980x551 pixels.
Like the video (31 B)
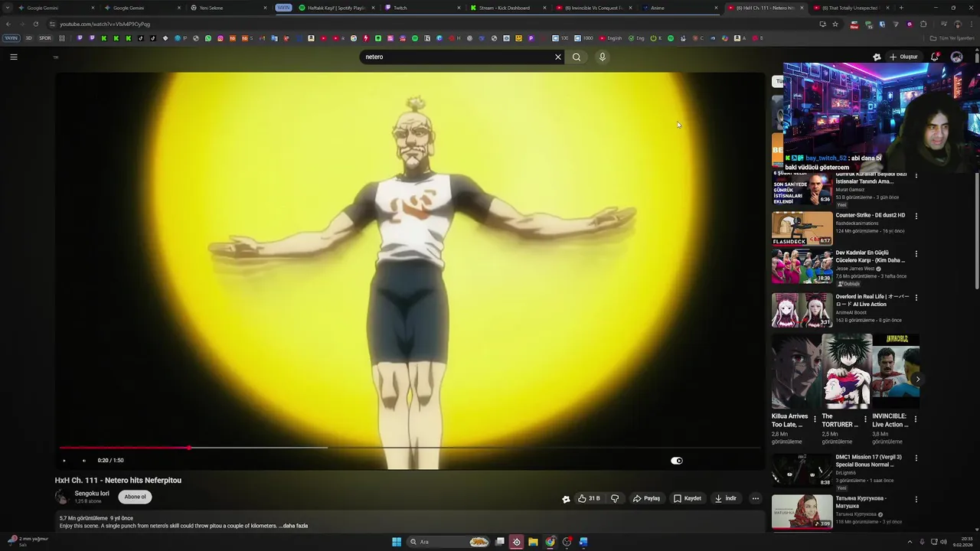[589, 498]
